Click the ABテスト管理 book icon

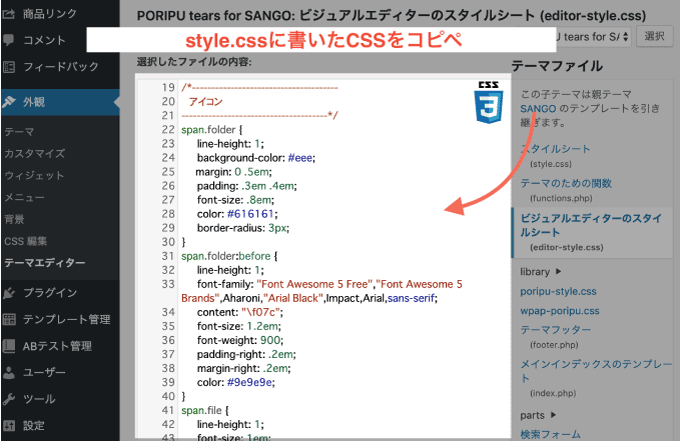[x=8, y=346]
